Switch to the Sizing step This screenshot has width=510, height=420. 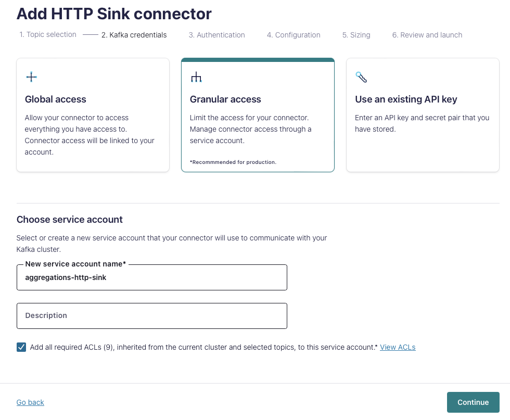coord(356,35)
